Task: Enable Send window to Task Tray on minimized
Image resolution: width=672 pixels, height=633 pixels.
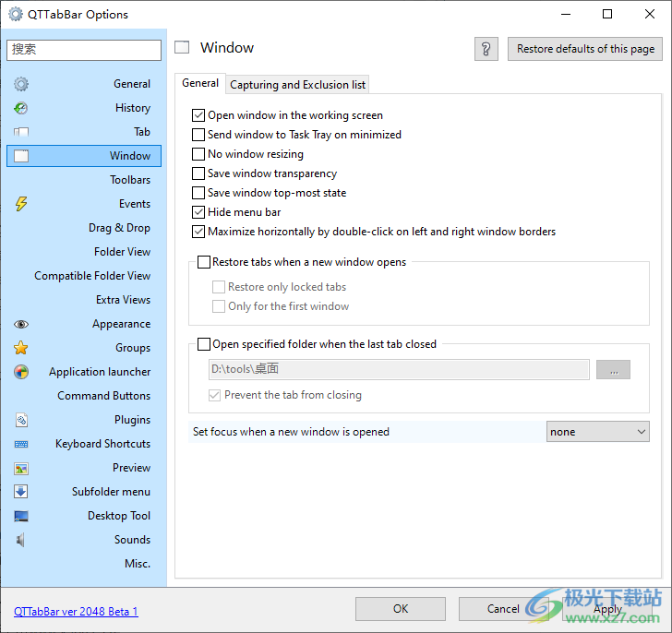Action: click(x=198, y=135)
